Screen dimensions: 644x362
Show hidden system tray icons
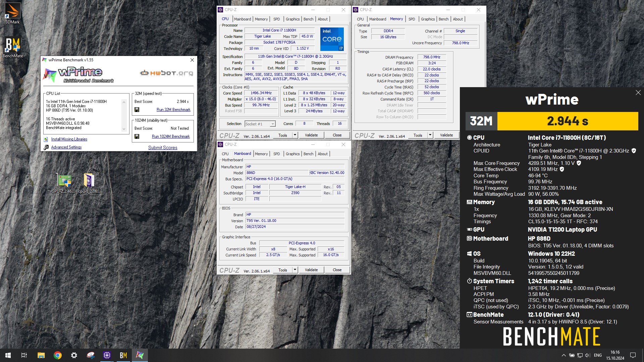coord(564,355)
